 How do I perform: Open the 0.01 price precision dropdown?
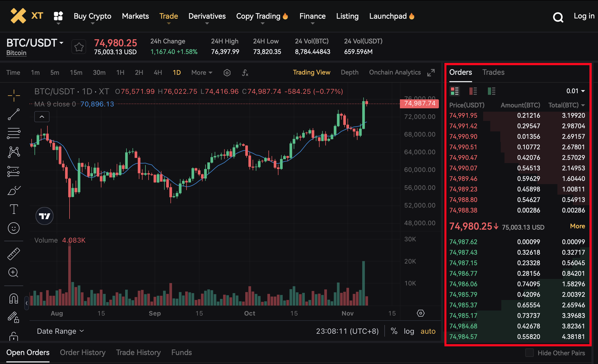tap(576, 91)
